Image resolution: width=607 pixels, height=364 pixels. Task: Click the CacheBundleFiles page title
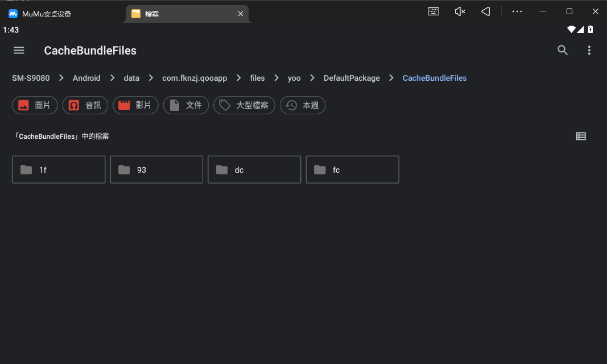(90, 51)
